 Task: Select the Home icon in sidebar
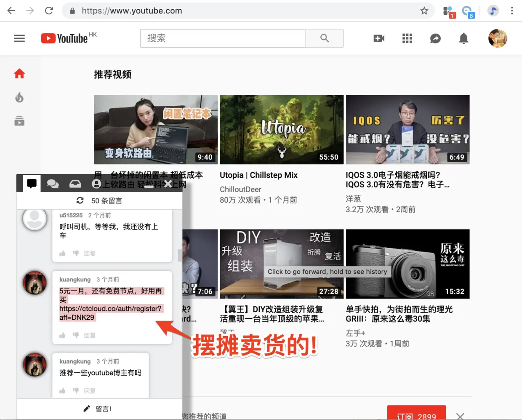(x=19, y=74)
